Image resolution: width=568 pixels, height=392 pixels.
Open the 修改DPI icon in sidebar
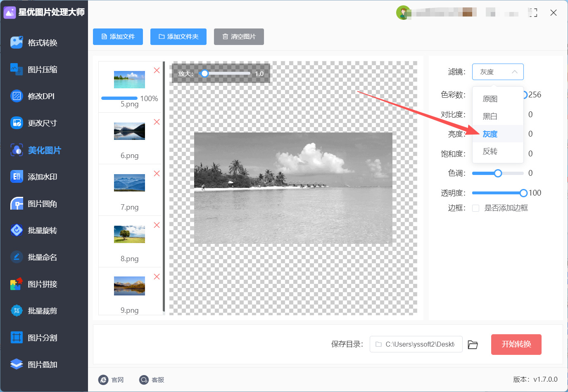[17, 96]
